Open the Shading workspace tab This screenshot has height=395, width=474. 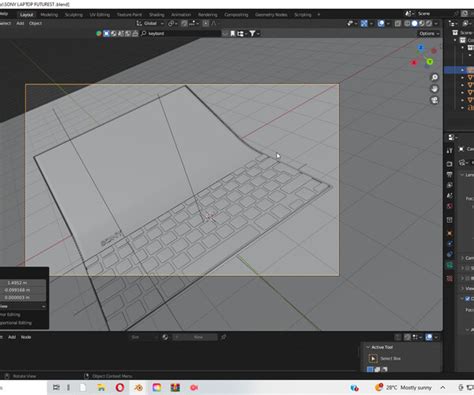click(x=156, y=15)
